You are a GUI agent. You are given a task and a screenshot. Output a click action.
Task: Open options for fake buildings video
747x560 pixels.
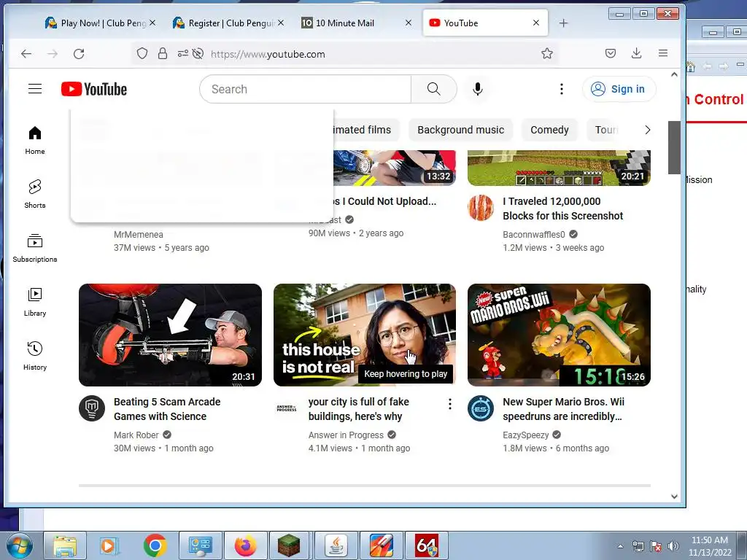449,404
